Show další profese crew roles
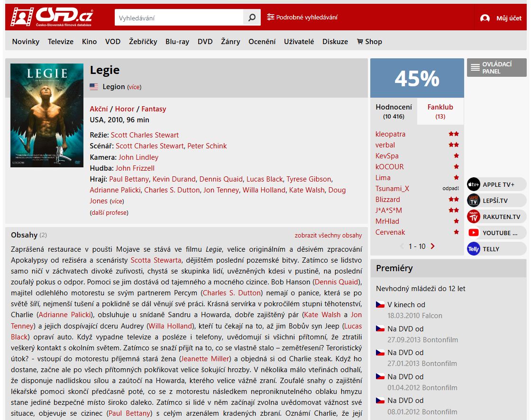The image size is (531, 420). coord(109,213)
